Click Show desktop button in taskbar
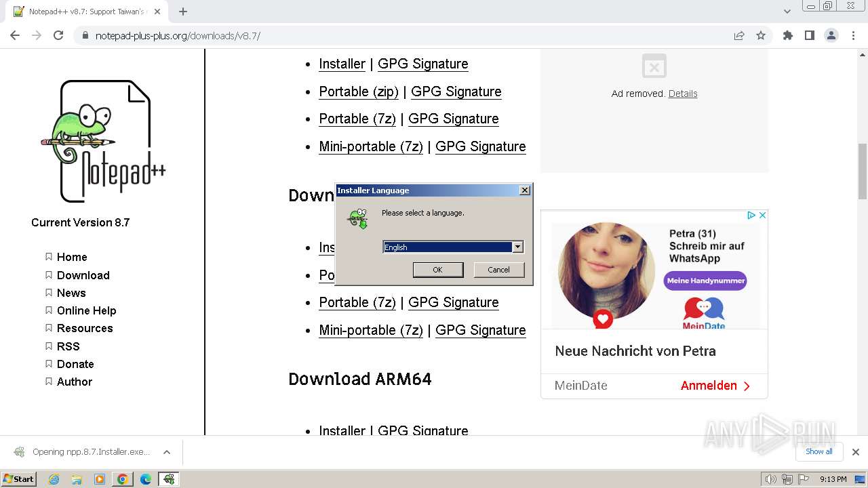Image resolution: width=868 pixels, height=488 pixels. (x=861, y=479)
